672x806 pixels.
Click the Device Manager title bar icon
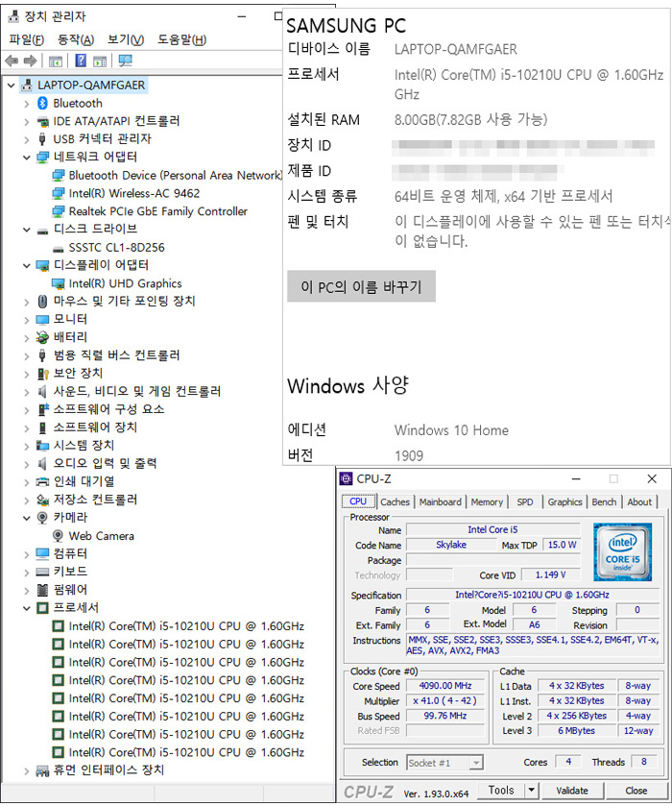coord(13,16)
